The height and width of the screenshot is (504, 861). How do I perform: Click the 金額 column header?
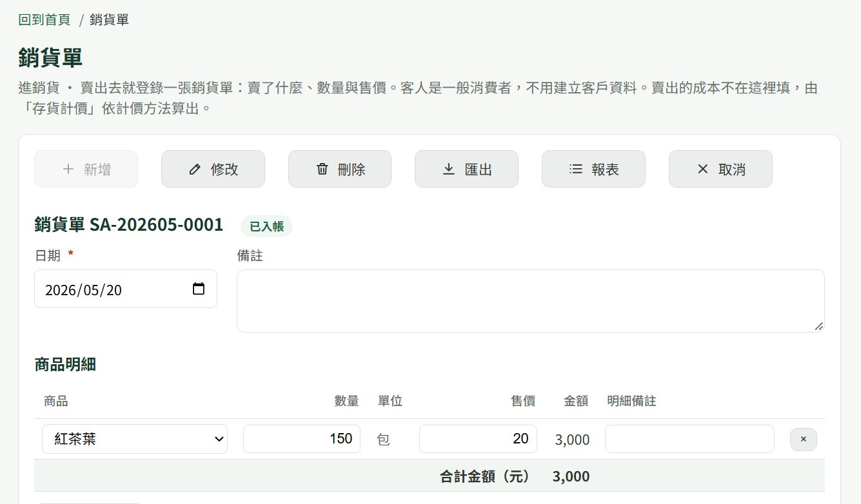(x=576, y=401)
